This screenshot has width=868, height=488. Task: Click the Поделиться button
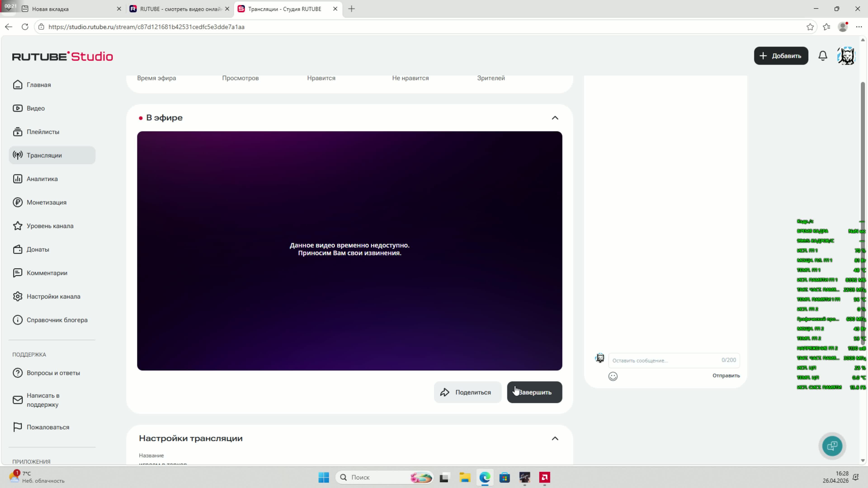click(467, 392)
